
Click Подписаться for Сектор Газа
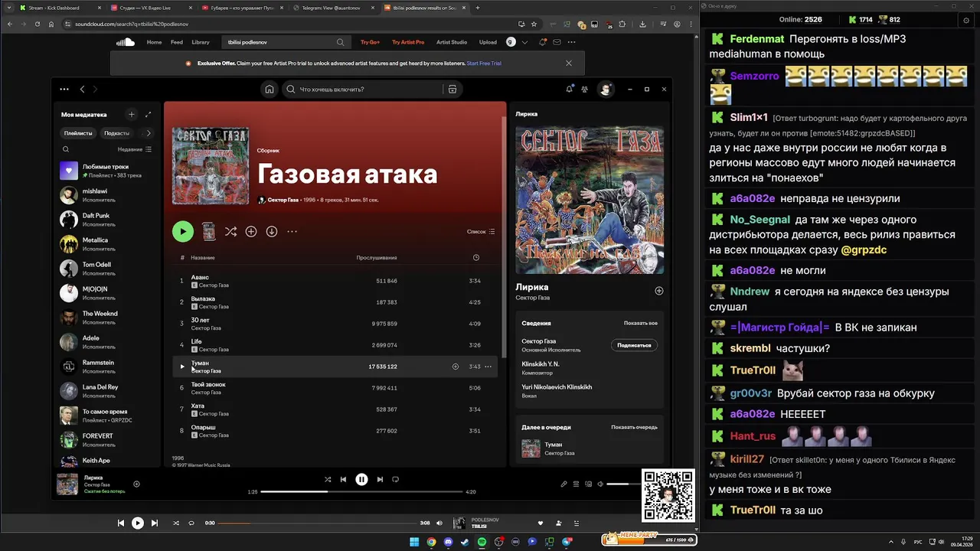(634, 345)
